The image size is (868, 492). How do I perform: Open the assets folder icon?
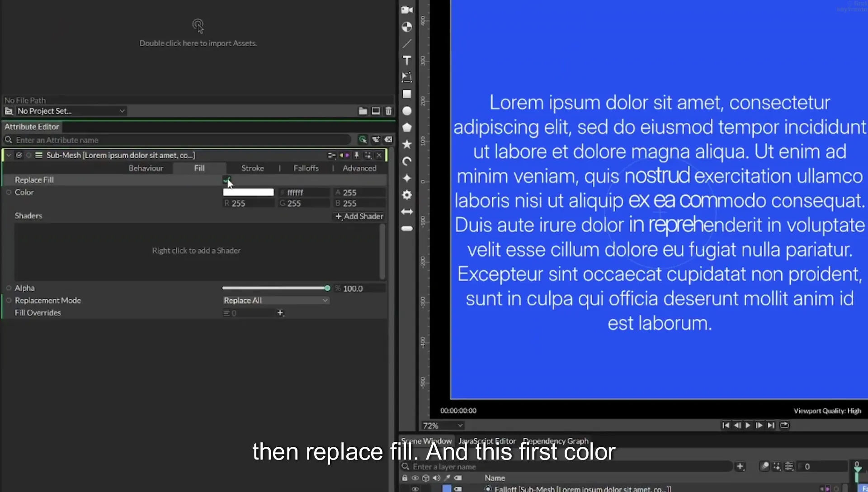coord(363,111)
